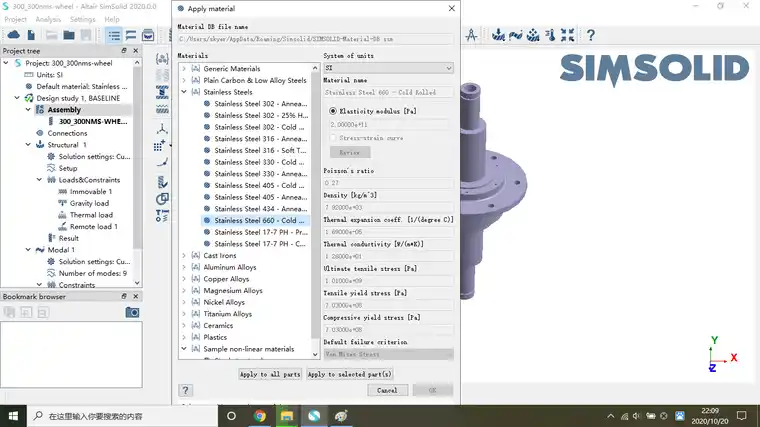Click the Windows taskbar search box

[x=122, y=416]
